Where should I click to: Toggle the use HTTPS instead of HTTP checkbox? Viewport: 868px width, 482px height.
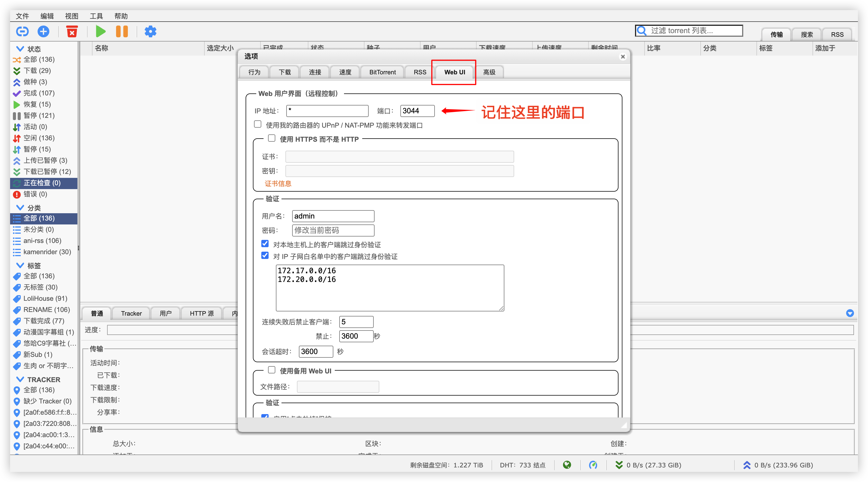click(272, 138)
